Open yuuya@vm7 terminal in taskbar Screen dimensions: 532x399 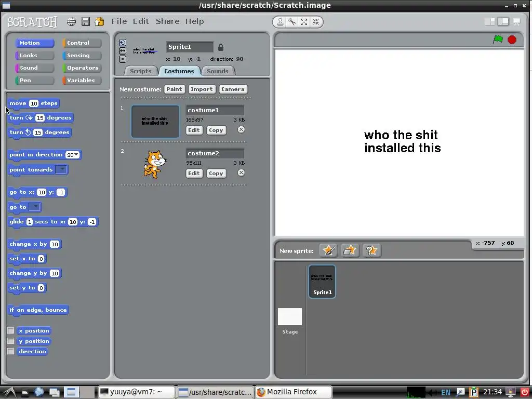137,392
